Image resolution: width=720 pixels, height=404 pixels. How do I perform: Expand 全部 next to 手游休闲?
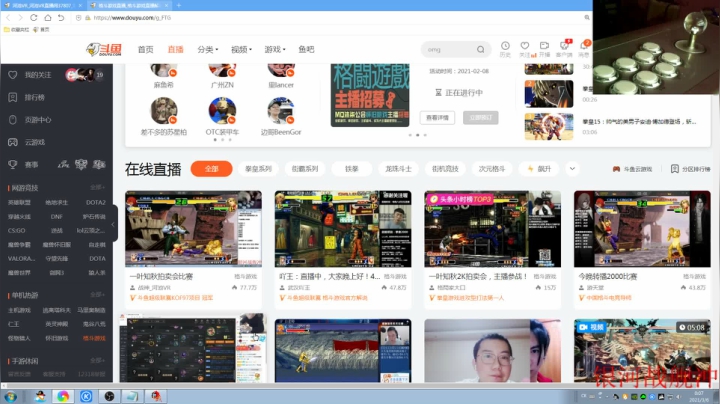coord(97,360)
